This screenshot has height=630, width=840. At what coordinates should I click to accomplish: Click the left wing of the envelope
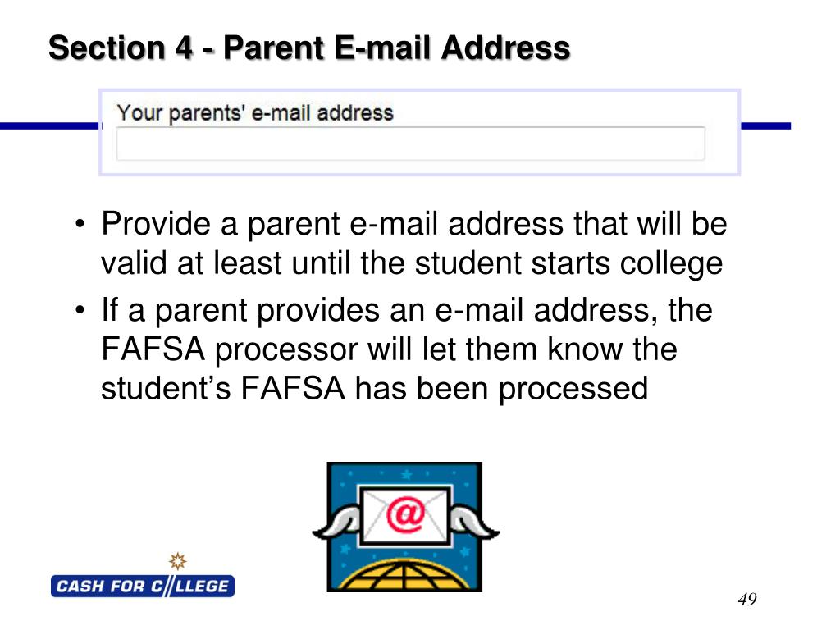337,523
